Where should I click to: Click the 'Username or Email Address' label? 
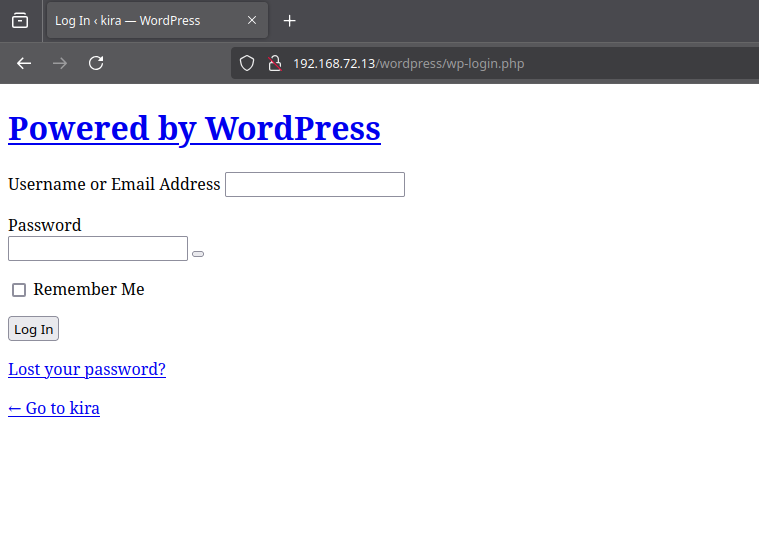coord(114,184)
